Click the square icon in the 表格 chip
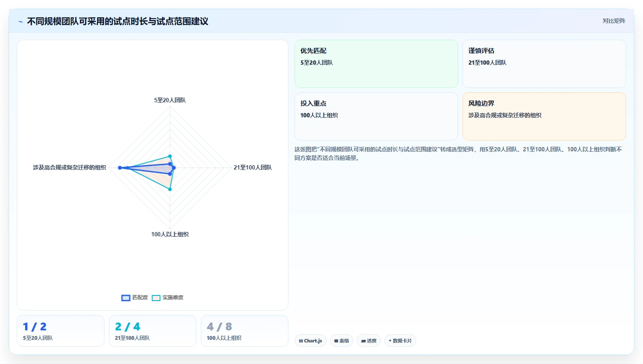 [x=336, y=341]
